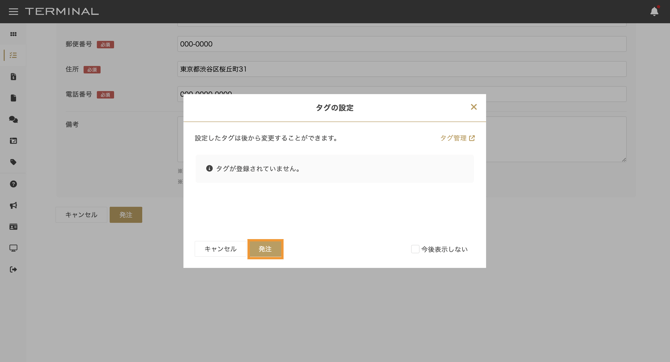Click the 電話番号 input field

coord(402,94)
